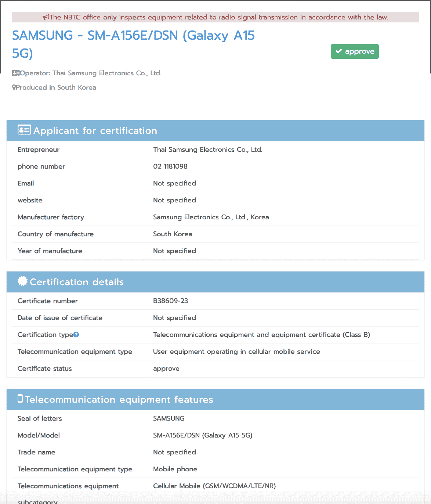Open the help icon next to Certification type
The image size is (431, 504).
click(x=76, y=335)
